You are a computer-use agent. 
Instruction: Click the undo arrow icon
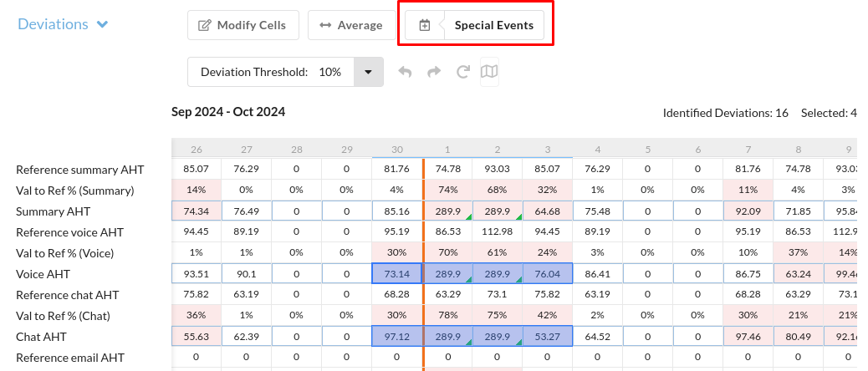pos(406,72)
